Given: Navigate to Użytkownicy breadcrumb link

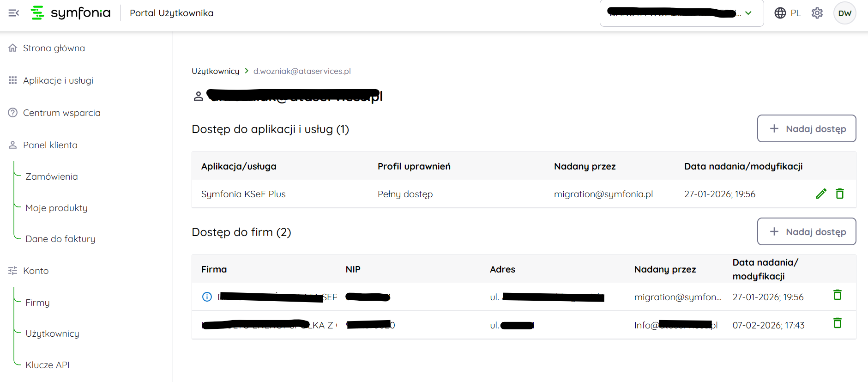Looking at the screenshot, I should point(216,71).
